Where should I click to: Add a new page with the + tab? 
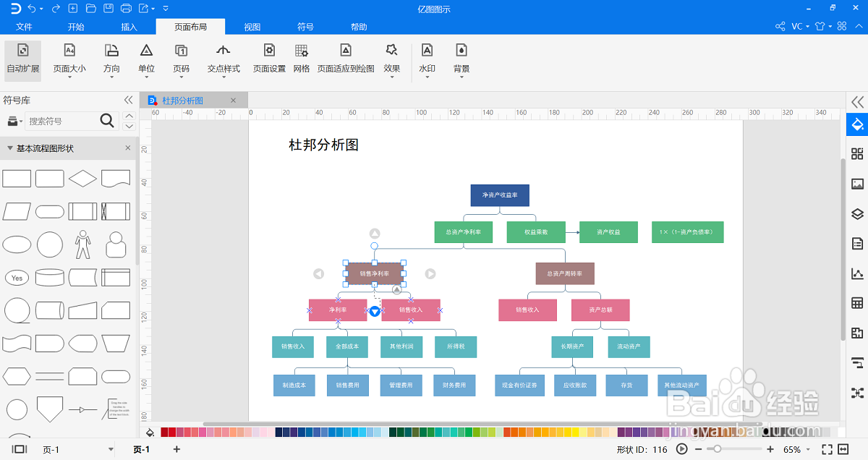[x=176, y=449]
